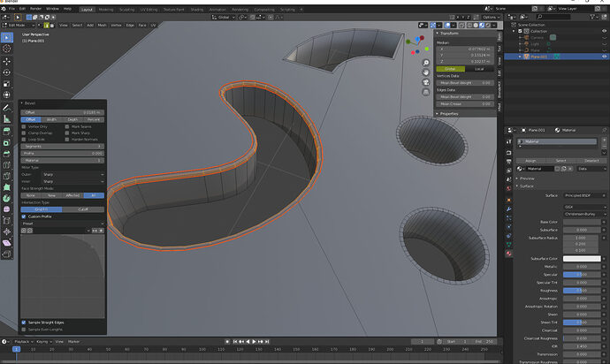This screenshot has height=364, width=610.
Task: Set bevel width type to Depth
Action: (x=72, y=120)
